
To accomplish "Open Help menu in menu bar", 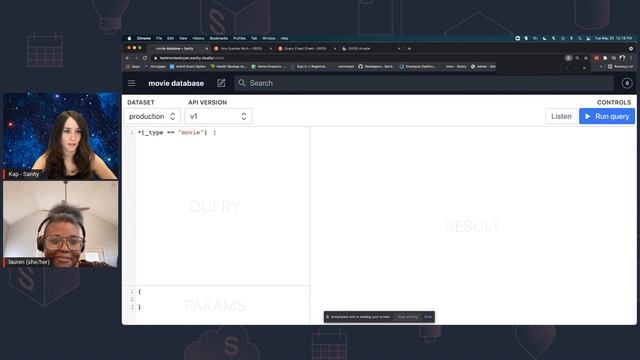I will tap(284, 38).
